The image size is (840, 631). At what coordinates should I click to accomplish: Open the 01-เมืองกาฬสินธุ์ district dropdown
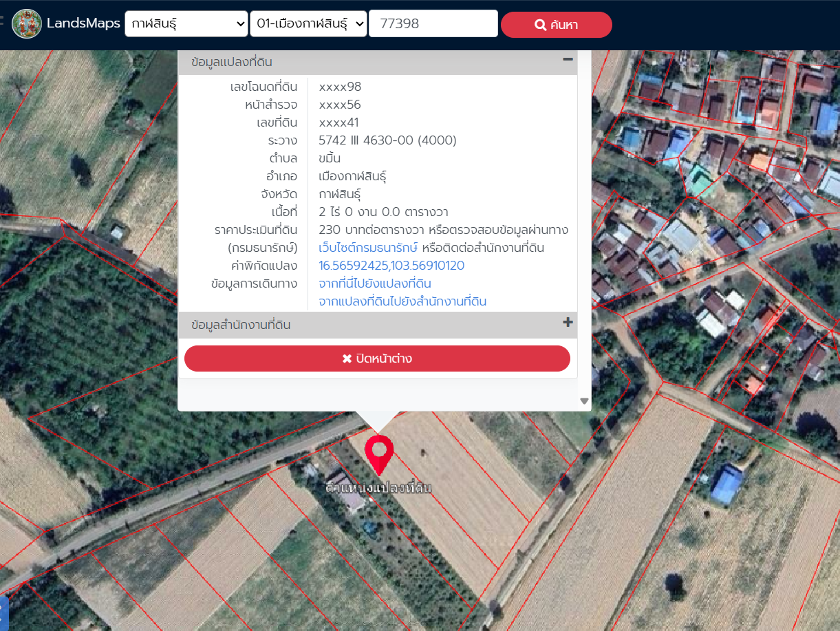pos(308,24)
